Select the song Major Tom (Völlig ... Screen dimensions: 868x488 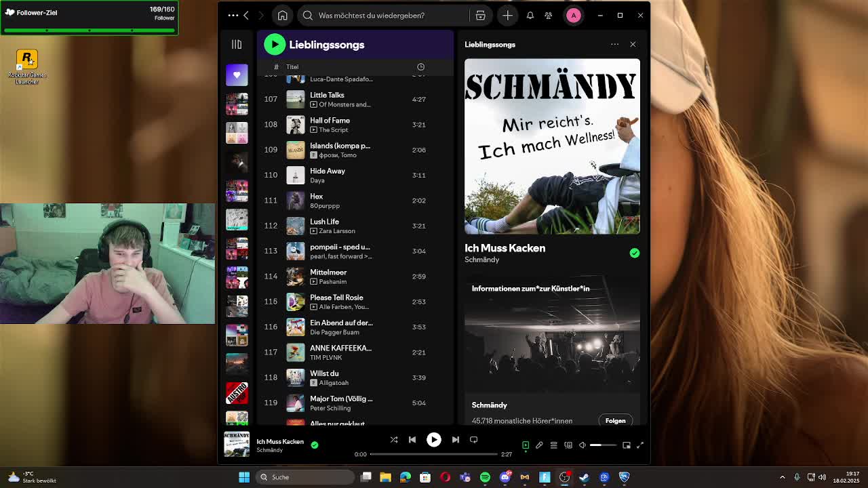click(341, 399)
